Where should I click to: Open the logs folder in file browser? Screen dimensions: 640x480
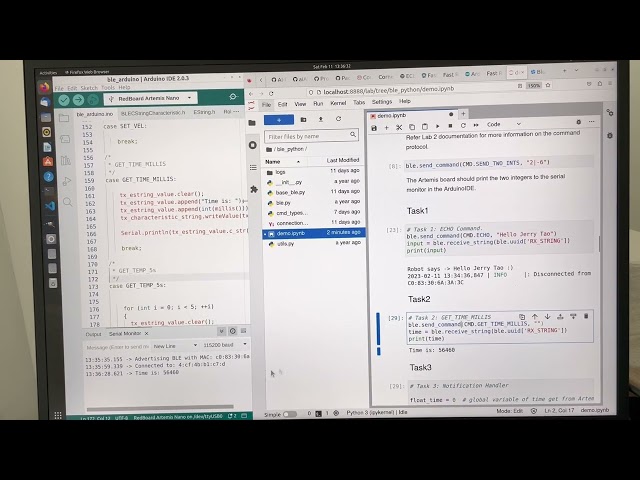pyautogui.click(x=313, y=172)
